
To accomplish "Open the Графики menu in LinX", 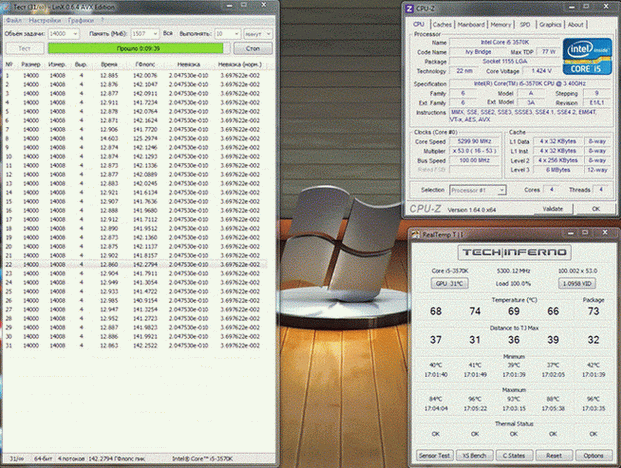I will 82,20.
